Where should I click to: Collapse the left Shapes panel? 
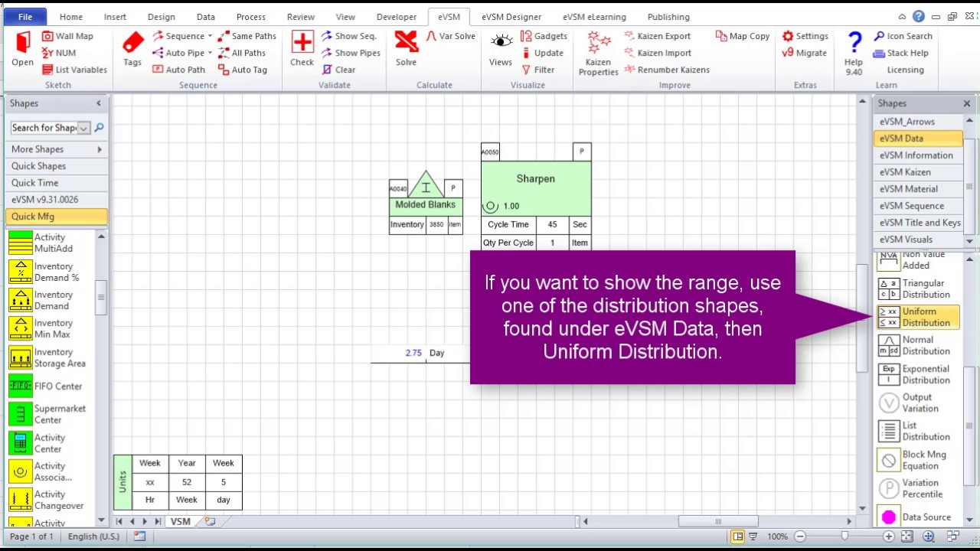click(x=98, y=103)
